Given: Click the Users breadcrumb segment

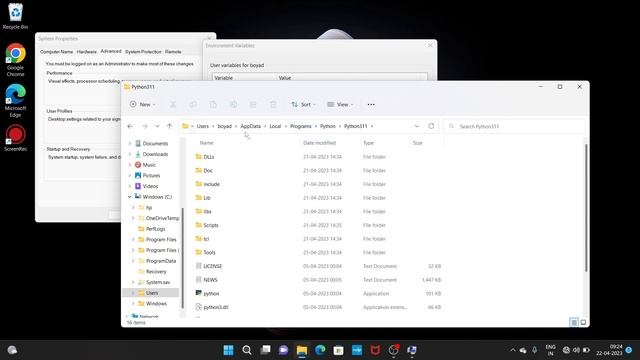Looking at the screenshot, I should (x=202, y=127).
